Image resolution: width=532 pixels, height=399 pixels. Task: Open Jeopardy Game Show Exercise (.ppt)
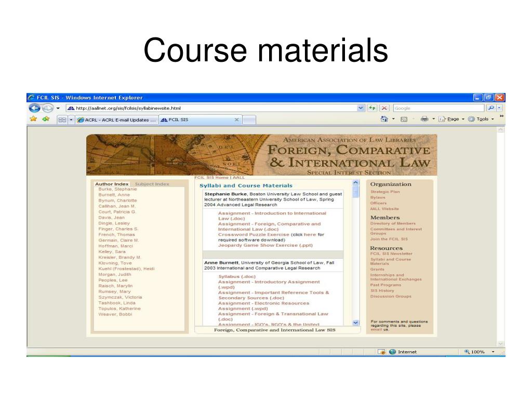pyautogui.click(x=265, y=245)
